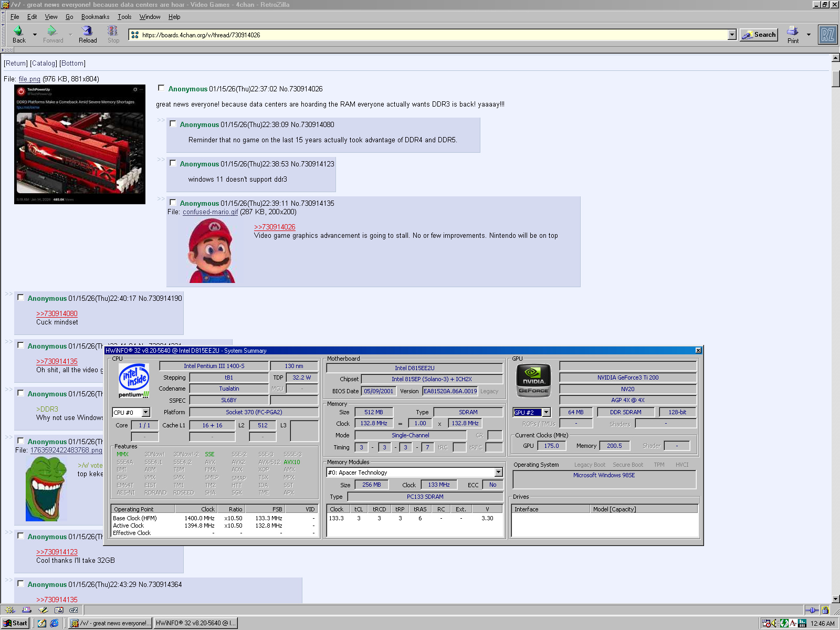Tick the checkbox for post No.730914364

pyautogui.click(x=20, y=584)
